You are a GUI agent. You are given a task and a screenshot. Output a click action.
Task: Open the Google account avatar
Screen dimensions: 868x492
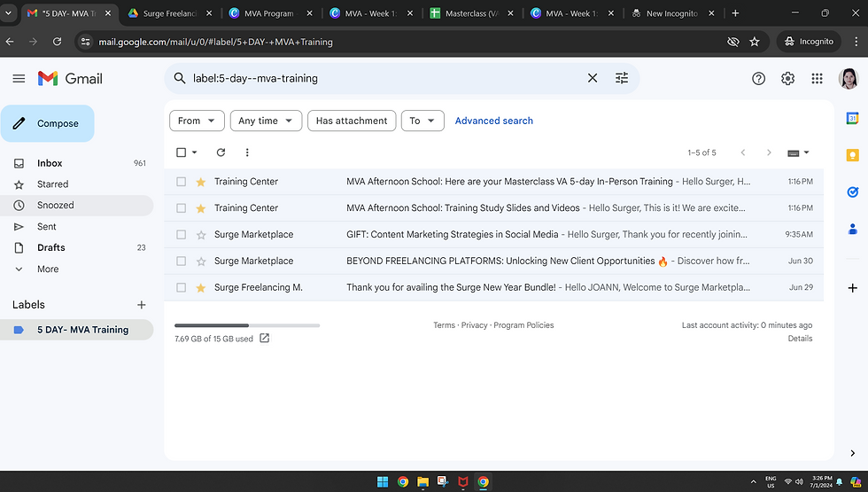point(849,79)
